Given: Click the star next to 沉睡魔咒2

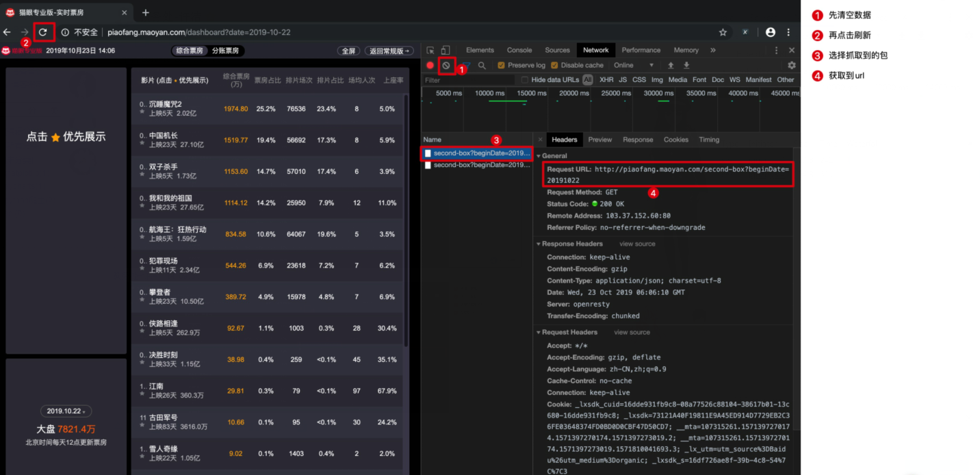Looking at the screenshot, I should [x=142, y=113].
